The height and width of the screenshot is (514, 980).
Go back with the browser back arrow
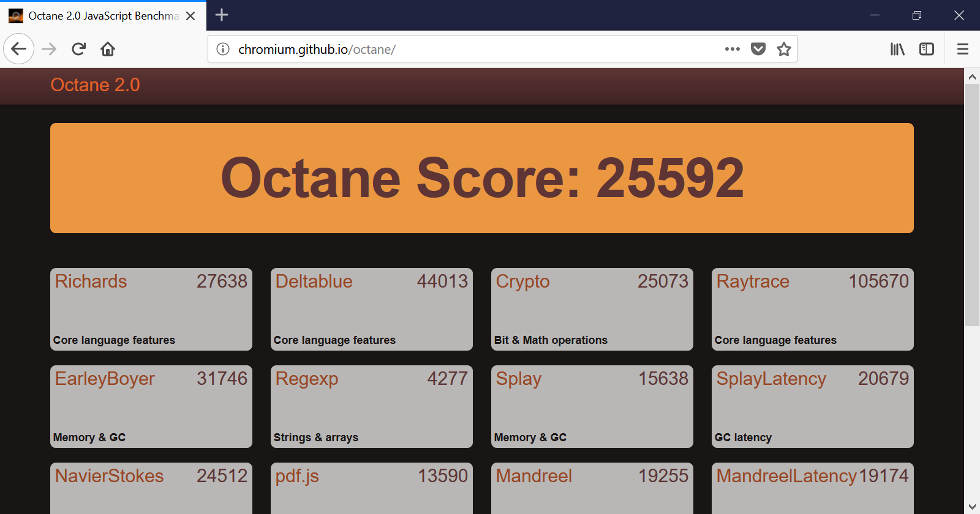[x=18, y=49]
